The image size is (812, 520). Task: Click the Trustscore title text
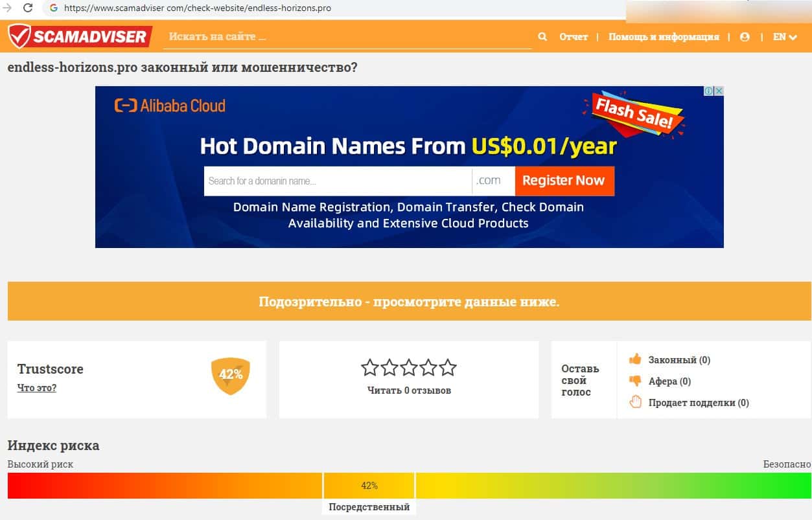(51, 369)
